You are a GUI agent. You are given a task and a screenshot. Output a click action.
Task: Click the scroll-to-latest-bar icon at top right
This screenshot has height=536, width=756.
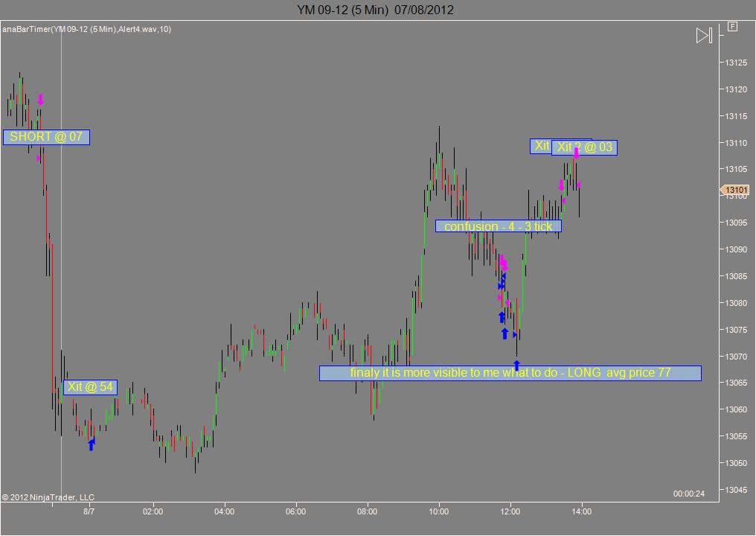pyautogui.click(x=704, y=35)
